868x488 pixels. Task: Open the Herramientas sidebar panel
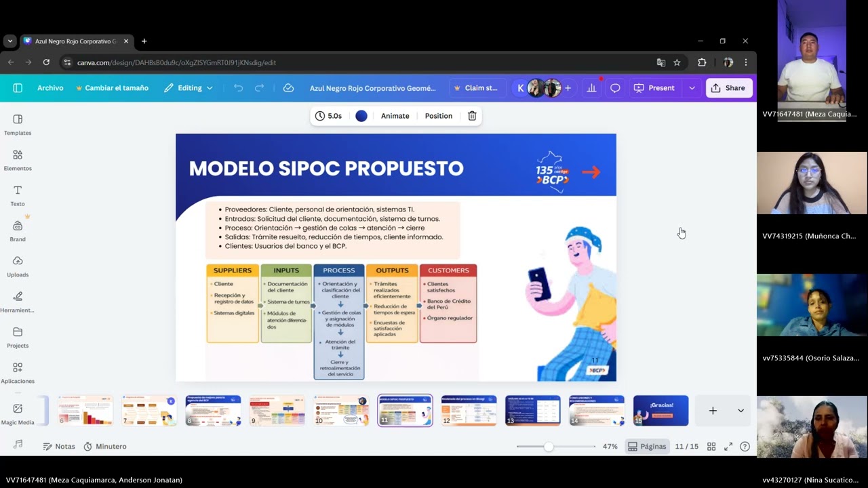coord(18,302)
